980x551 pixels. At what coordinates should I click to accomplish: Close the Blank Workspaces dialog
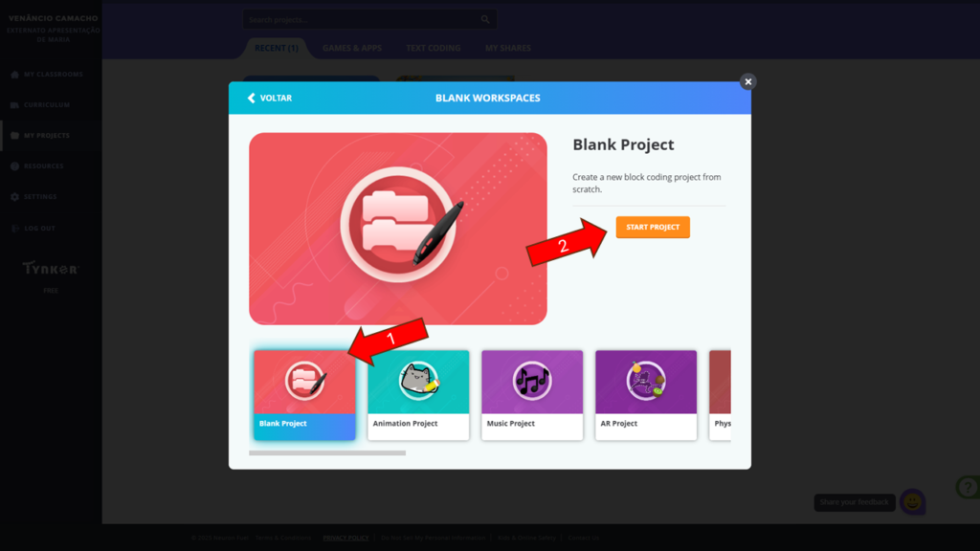[x=748, y=82]
